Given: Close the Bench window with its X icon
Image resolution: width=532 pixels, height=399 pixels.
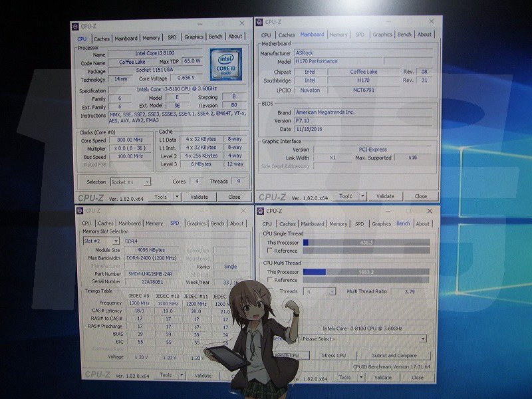Looking at the screenshot, I should (x=430, y=211).
